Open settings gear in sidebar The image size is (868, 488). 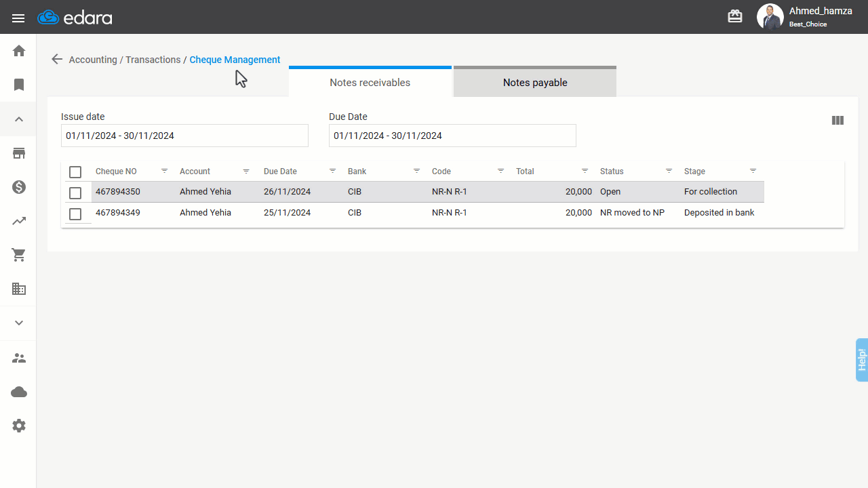click(19, 426)
